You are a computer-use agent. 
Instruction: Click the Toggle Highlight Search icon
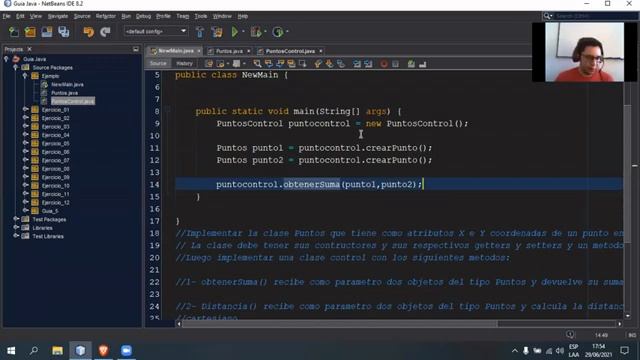pyautogui.click(x=291, y=64)
